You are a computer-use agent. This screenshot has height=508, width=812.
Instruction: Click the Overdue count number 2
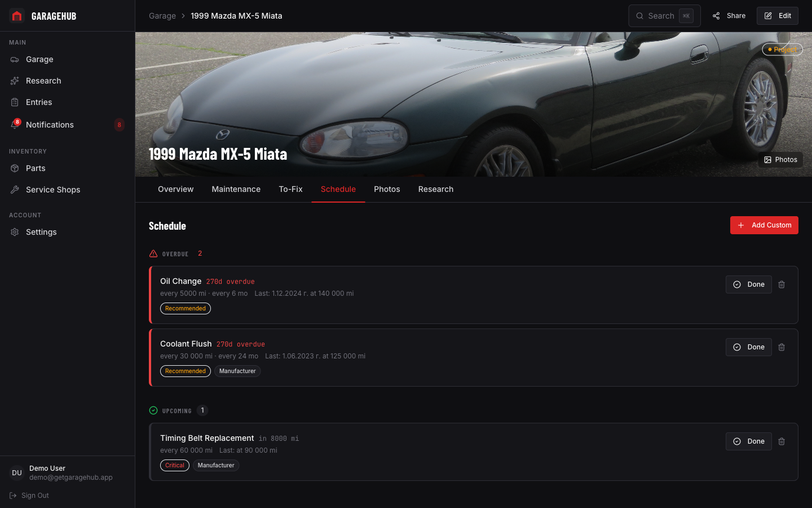tap(200, 253)
